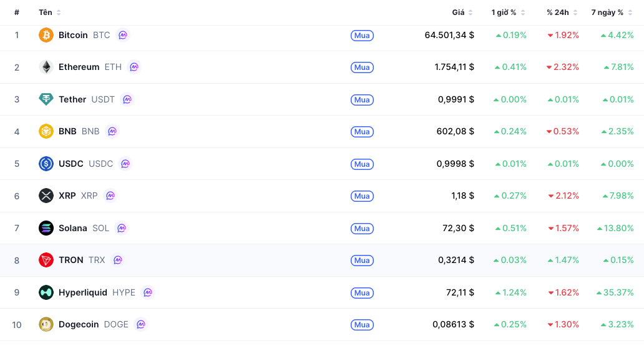Select the Solana price 72,30 $
Image resolution: width=644 pixels, height=348 pixels.
pyautogui.click(x=459, y=228)
